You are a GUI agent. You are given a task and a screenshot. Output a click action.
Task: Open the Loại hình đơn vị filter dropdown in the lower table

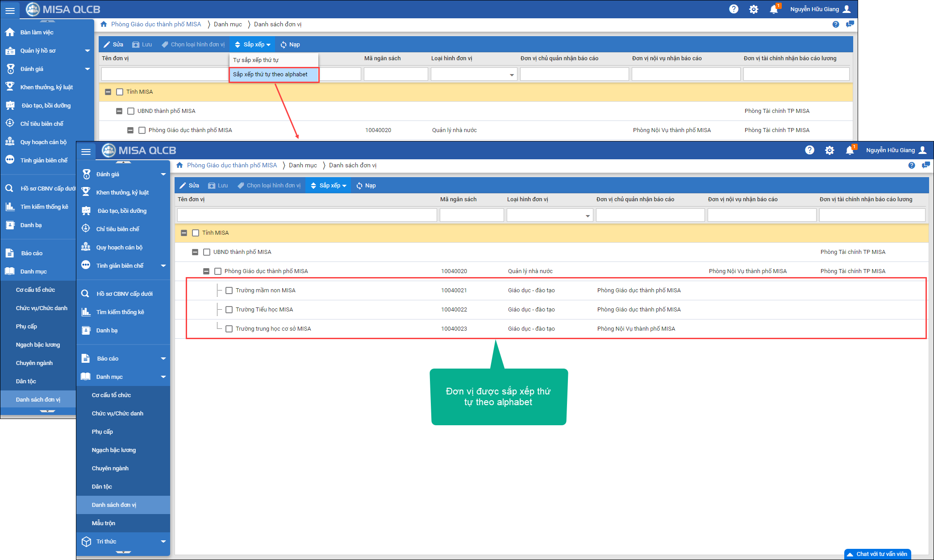point(588,216)
